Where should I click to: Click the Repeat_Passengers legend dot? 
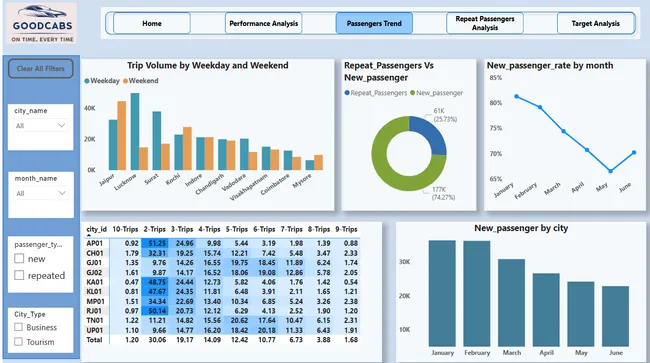tap(347, 93)
